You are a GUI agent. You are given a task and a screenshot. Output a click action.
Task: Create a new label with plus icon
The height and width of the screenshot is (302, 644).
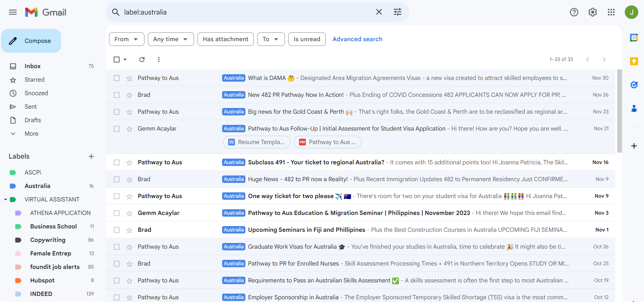pyautogui.click(x=91, y=156)
